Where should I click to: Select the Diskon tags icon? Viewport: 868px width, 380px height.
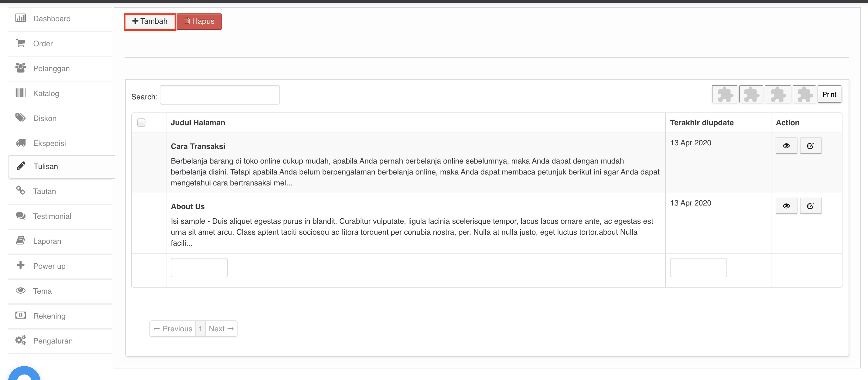[x=20, y=118]
